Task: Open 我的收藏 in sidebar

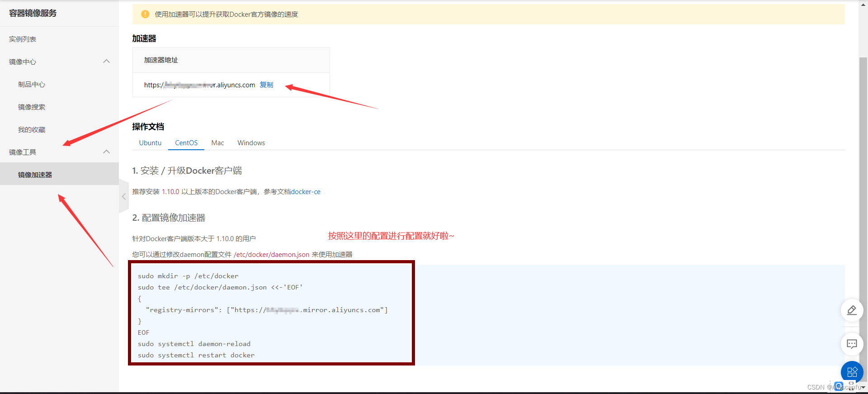Action: click(32, 130)
